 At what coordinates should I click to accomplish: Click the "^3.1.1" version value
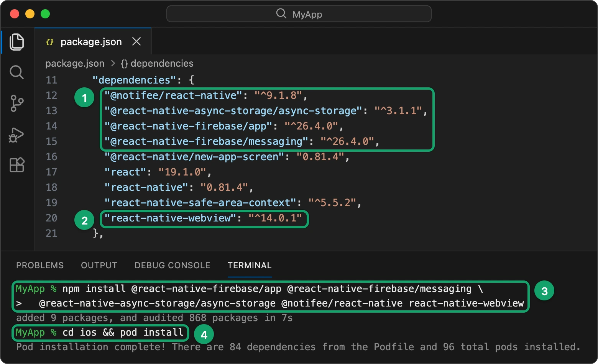(x=398, y=111)
